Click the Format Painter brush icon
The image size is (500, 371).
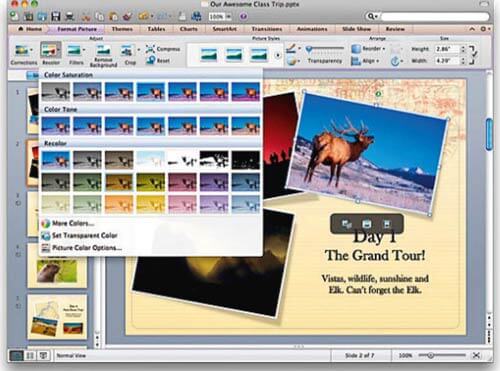point(127,16)
